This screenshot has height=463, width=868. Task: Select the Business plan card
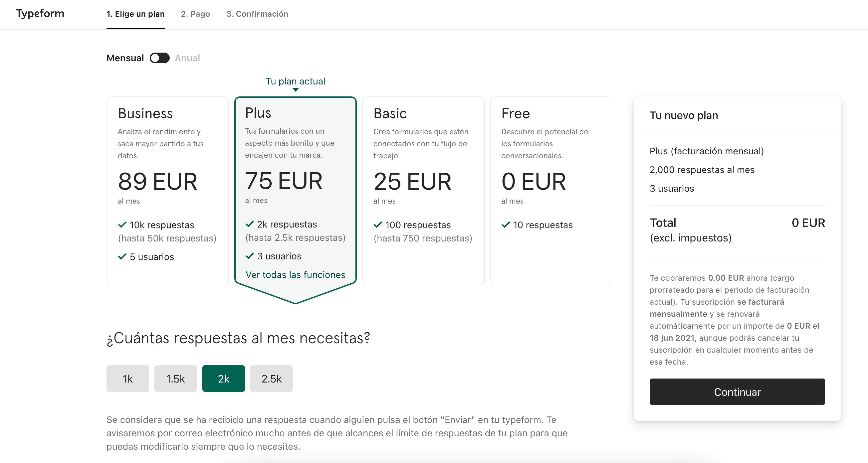pos(167,191)
